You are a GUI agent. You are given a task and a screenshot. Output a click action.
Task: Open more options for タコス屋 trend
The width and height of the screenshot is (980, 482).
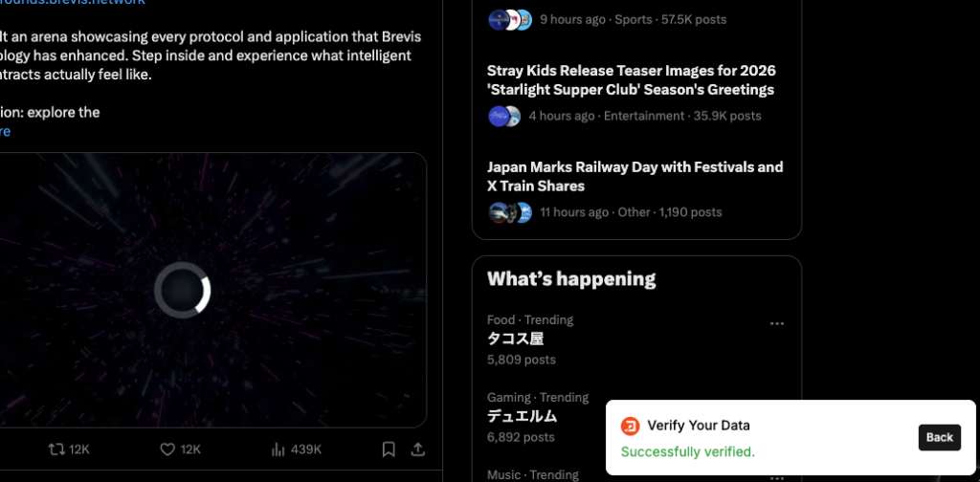click(777, 323)
